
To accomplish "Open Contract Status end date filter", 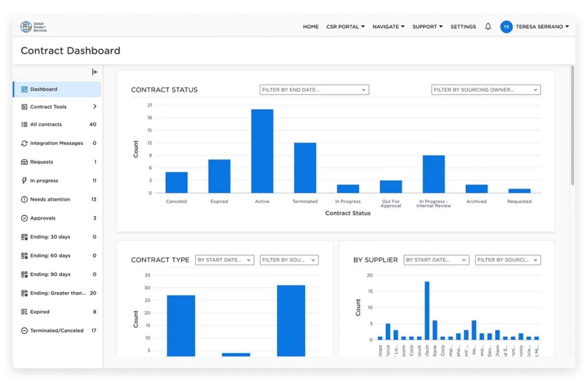I will (314, 90).
